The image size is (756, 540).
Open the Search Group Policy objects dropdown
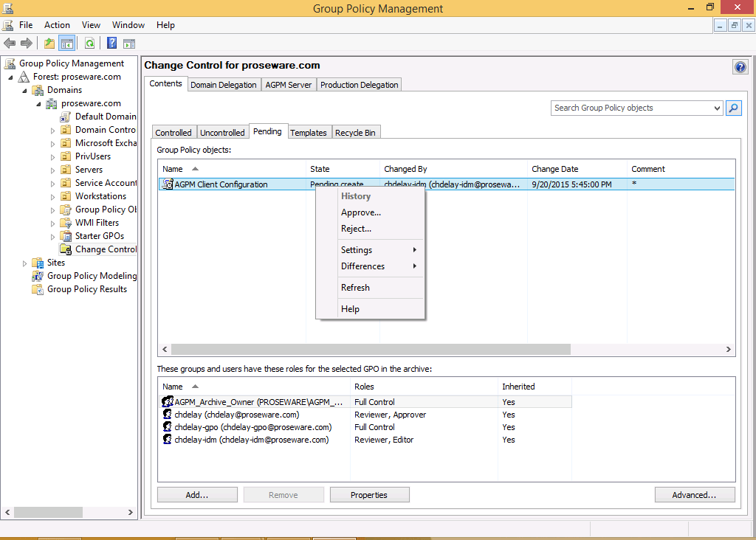point(717,108)
